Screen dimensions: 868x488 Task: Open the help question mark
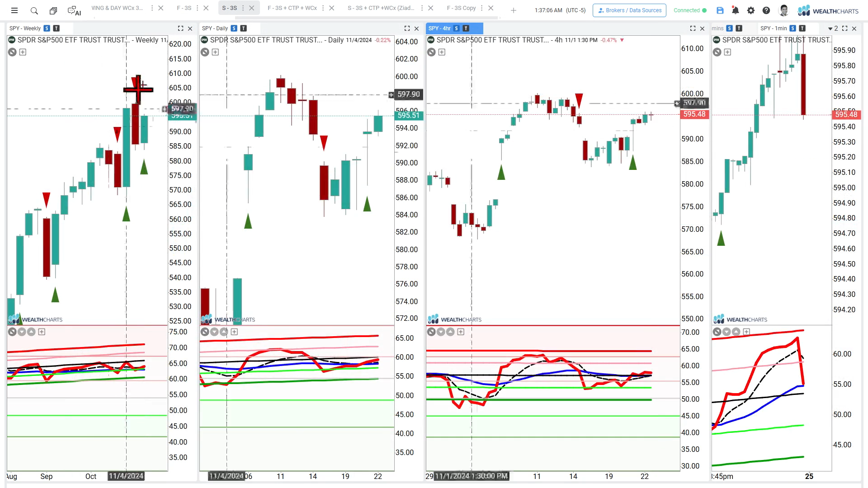coord(766,10)
